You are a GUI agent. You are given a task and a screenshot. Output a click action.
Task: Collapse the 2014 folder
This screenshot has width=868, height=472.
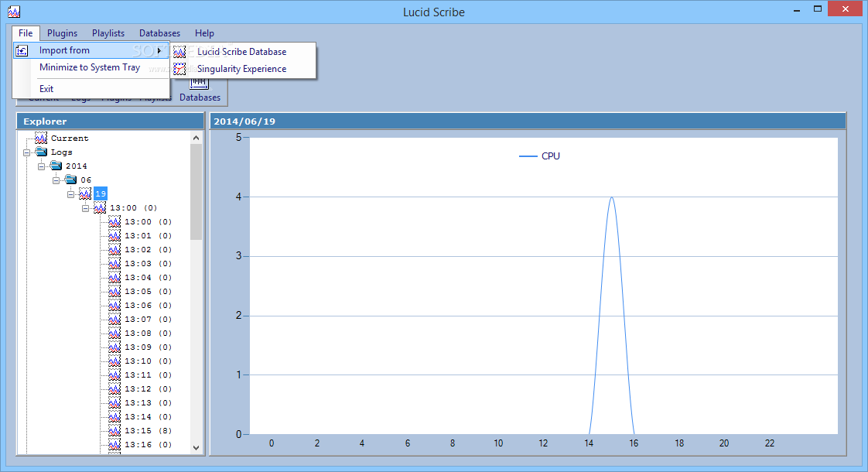click(42, 166)
